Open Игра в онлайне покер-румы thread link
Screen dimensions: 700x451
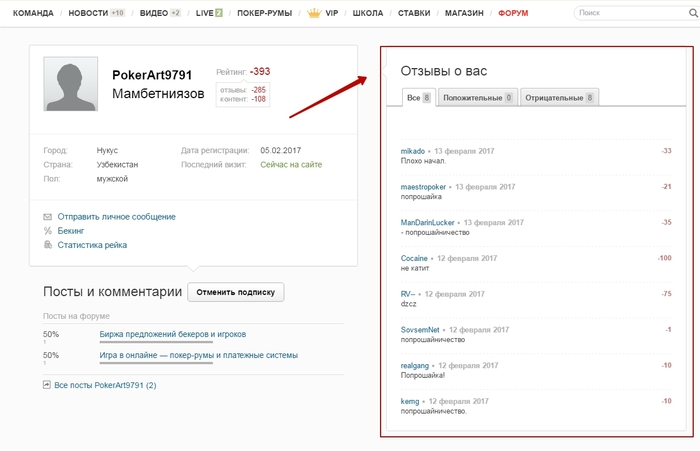coord(198,355)
